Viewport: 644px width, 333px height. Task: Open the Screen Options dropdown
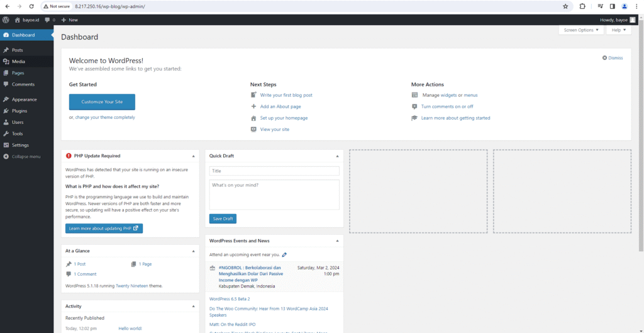tap(580, 30)
